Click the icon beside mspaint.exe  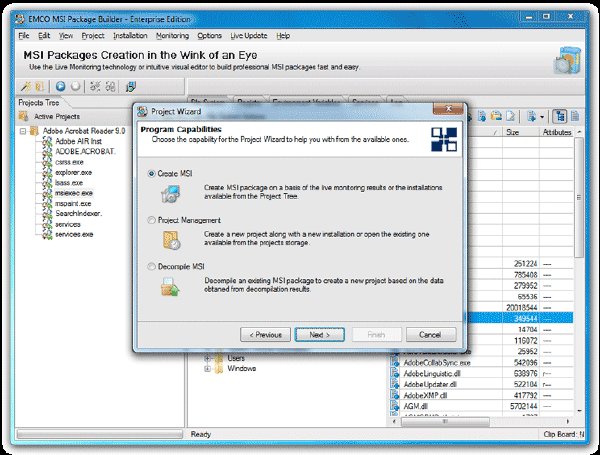point(47,204)
